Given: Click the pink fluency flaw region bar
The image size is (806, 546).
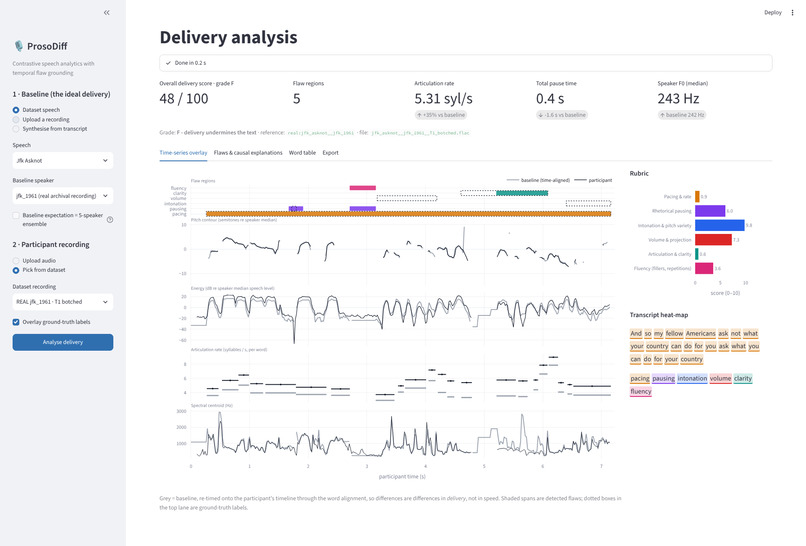Looking at the screenshot, I should [x=362, y=188].
